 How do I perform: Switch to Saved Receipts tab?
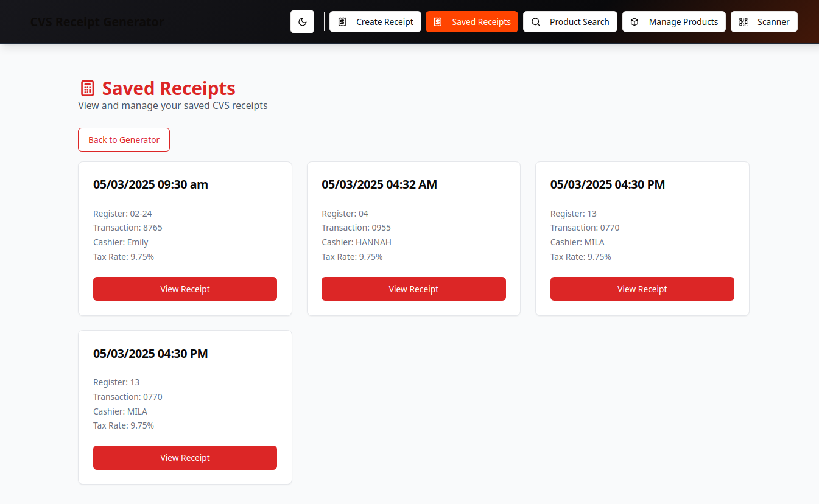click(x=472, y=22)
